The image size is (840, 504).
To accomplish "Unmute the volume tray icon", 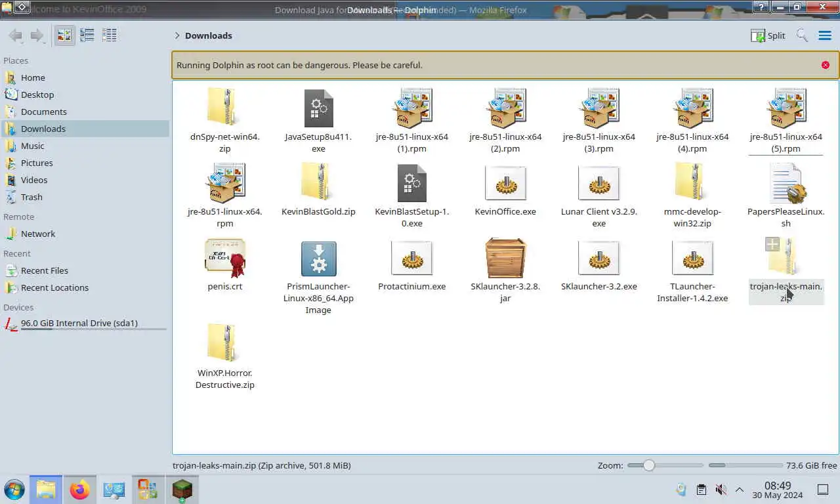I will [x=721, y=490].
